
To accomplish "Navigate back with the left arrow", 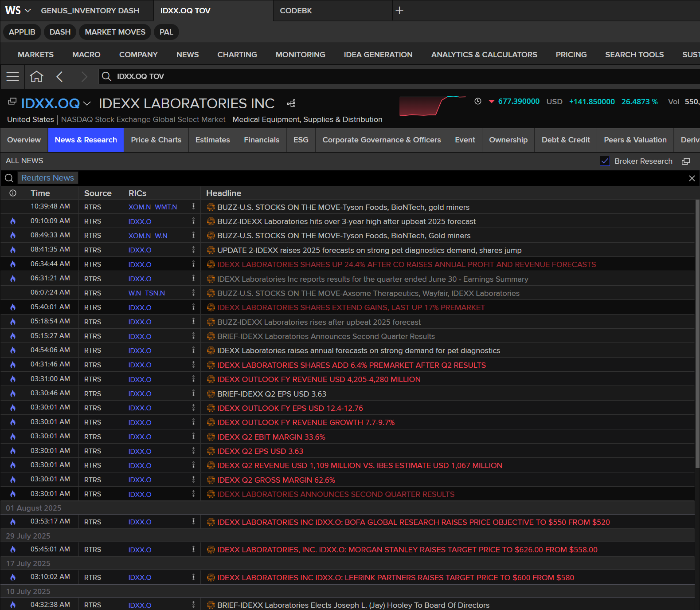I will 60,76.
